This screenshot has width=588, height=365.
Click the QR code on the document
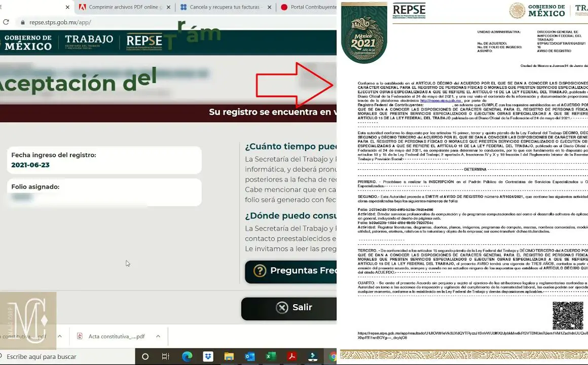click(568, 315)
